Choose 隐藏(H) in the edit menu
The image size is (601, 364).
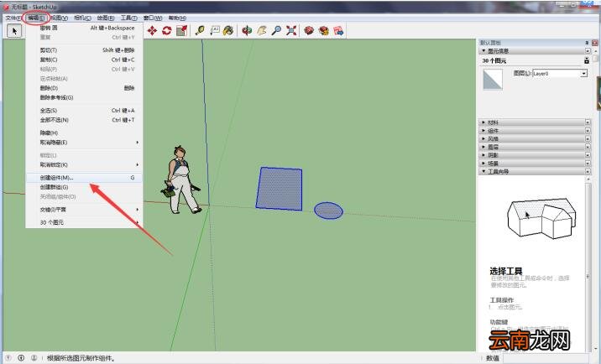pyautogui.click(x=84, y=133)
